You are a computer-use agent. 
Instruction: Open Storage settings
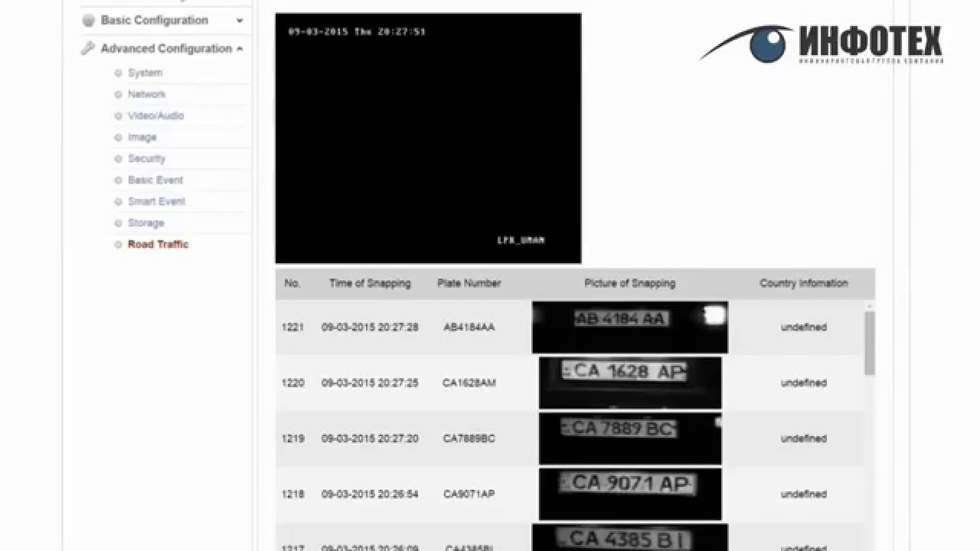145,223
